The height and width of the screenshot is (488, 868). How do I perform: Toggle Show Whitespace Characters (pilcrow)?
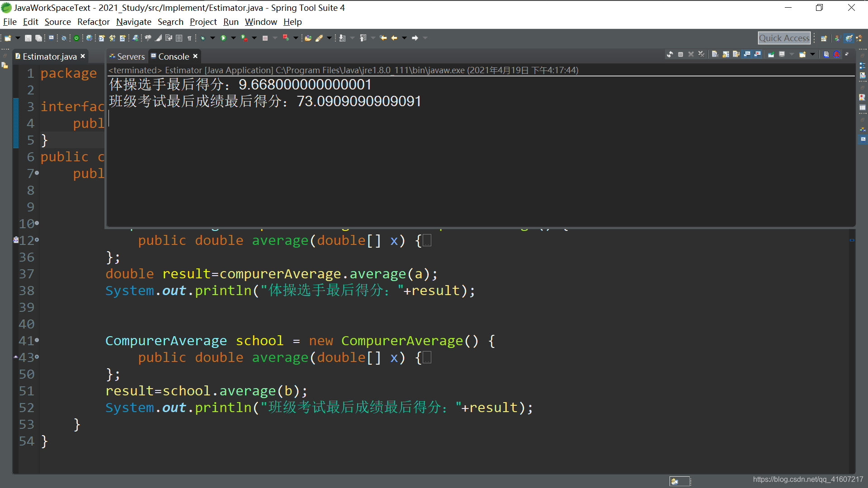click(189, 38)
